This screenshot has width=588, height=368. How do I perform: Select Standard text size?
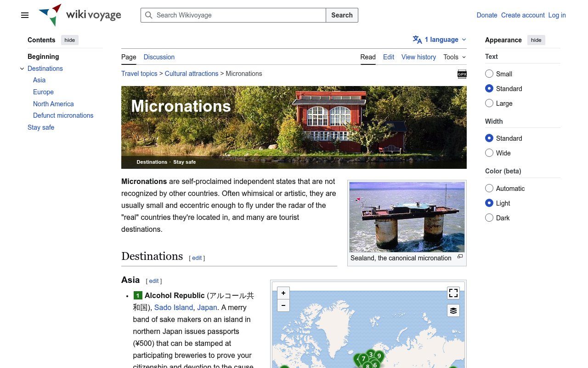click(489, 88)
